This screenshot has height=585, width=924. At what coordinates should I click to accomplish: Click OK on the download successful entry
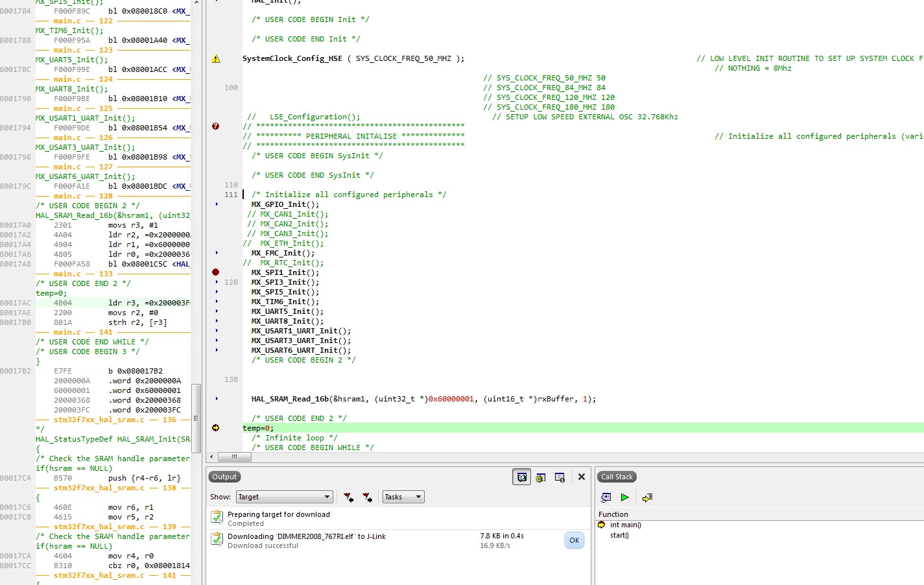[574, 540]
